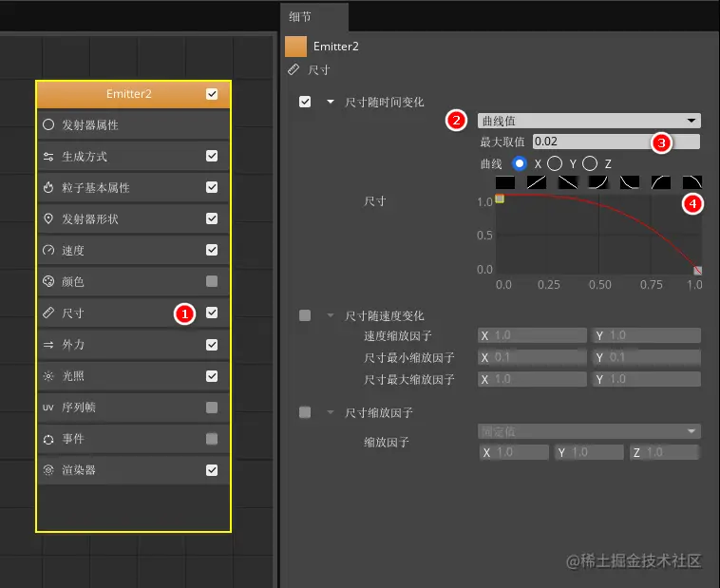
Task: Enable the 尺寸随速度变化 checkbox
Action: pos(305,315)
